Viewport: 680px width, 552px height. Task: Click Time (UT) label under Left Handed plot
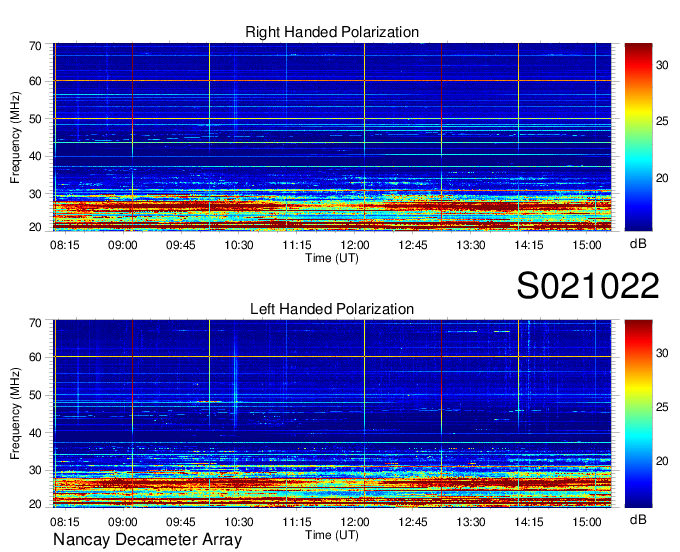point(332,535)
